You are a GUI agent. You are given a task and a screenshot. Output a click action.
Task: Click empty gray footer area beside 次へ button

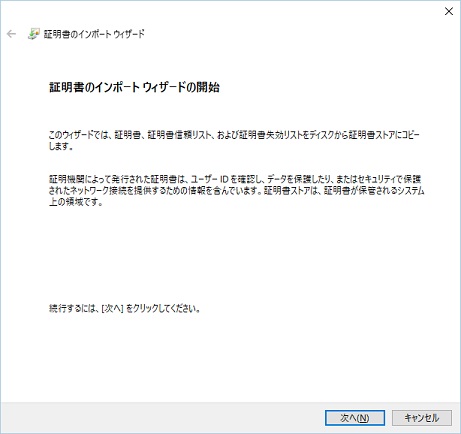(167, 418)
